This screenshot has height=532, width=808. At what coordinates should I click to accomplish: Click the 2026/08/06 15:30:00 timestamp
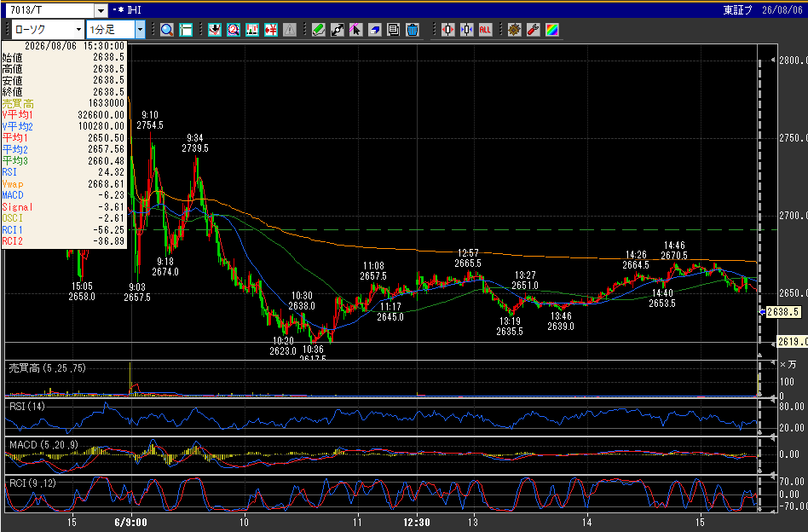pyautogui.click(x=75, y=46)
